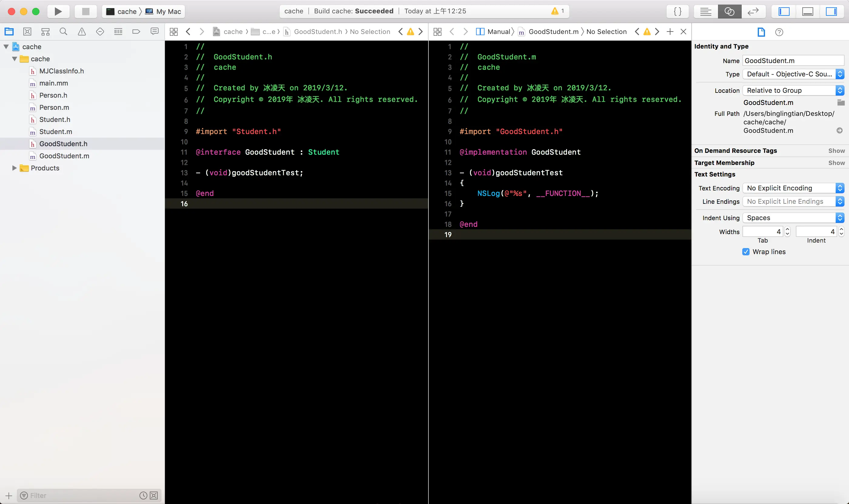This screenshot has height=504, width=849.
Task: Show the Breakpoint navigator
Action: coord(136,32)
